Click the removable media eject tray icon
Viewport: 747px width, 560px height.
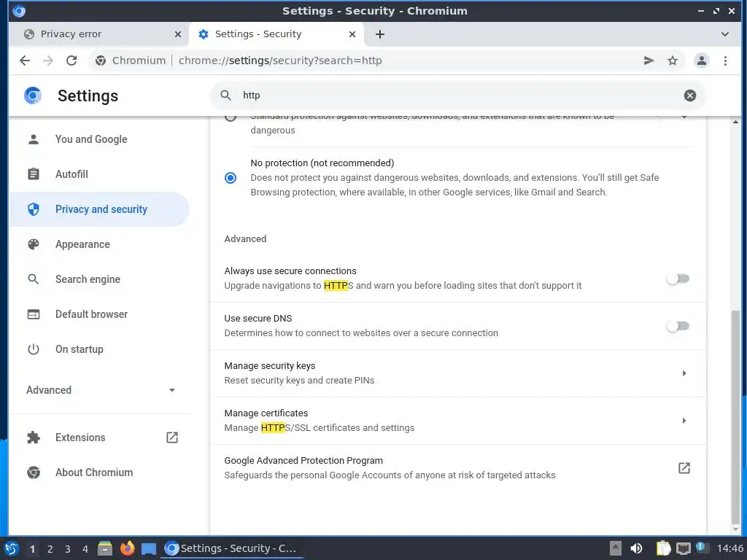(x=616, y=548)
